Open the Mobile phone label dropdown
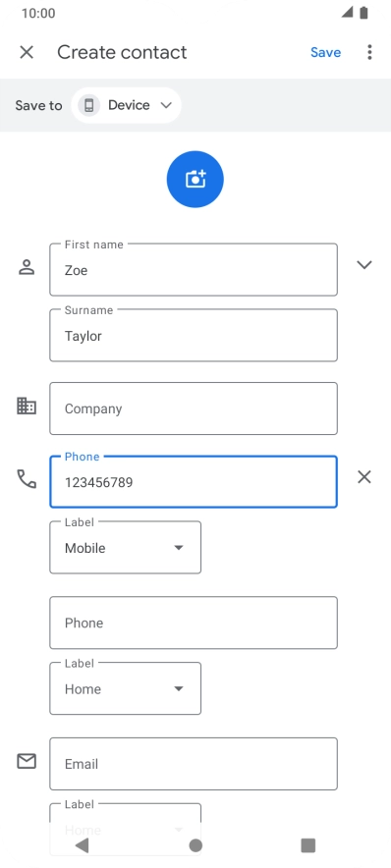Viewport: 391px width, 868px height. (125, 548)
